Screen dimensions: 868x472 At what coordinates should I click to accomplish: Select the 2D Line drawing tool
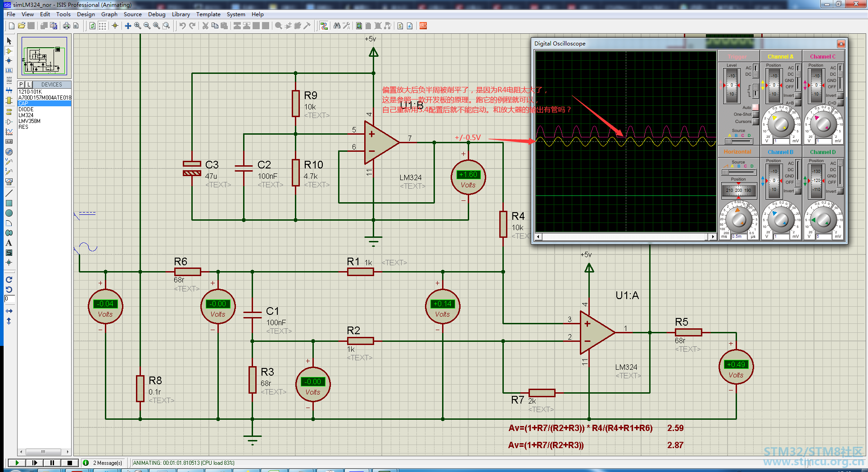[9, 193]
